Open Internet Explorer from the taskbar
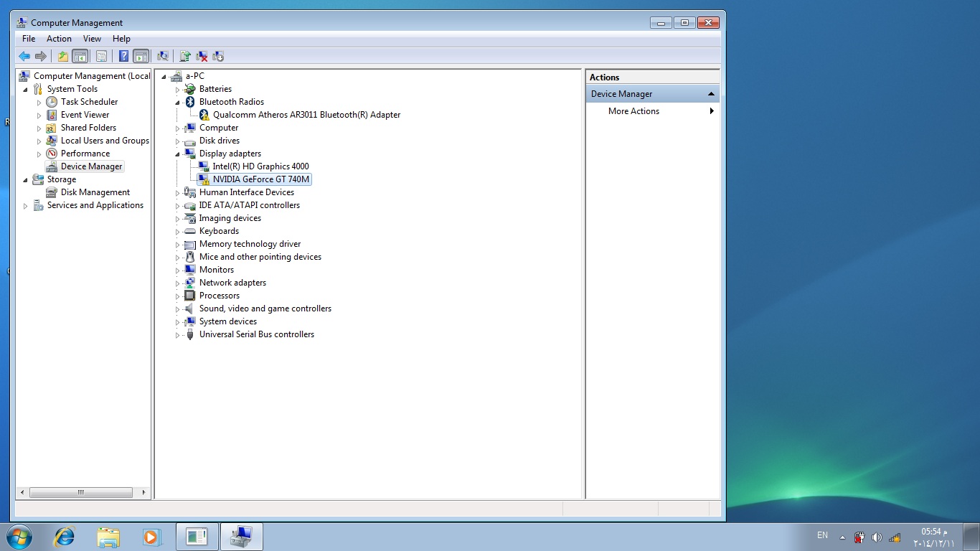Viewport: 980px width, 551px height. pyautogui.click(x=65, y=536)
